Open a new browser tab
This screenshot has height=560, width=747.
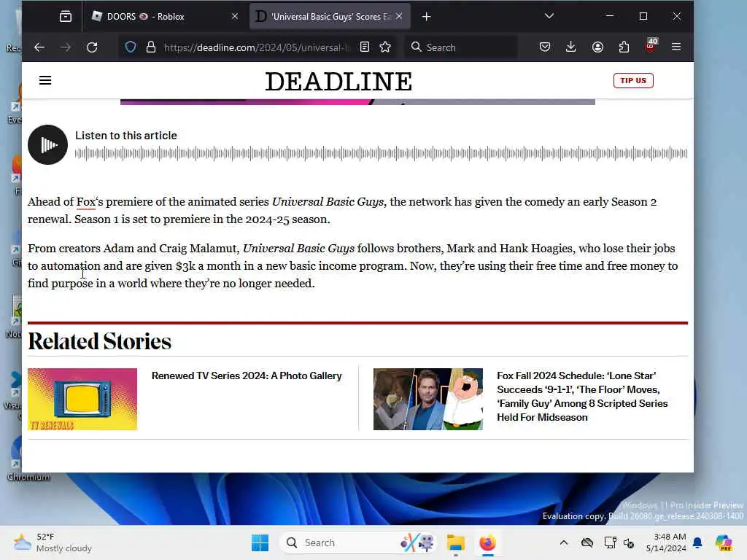click(x=426, y=17)
